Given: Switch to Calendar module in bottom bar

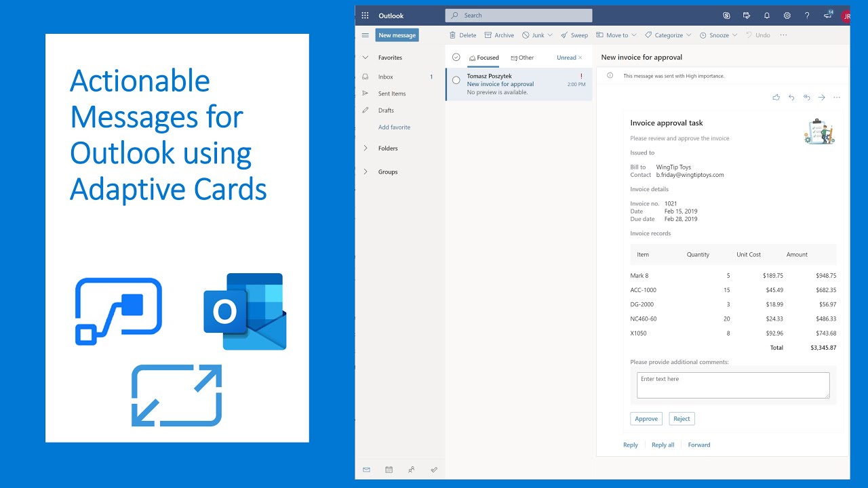Looking at the screenshot, I should (389, 469).
